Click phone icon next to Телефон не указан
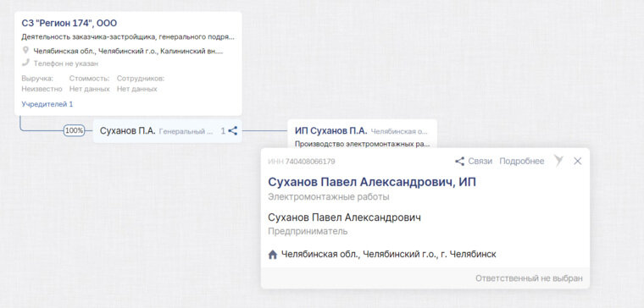This screenshot has width=644, height=308. 25,63
